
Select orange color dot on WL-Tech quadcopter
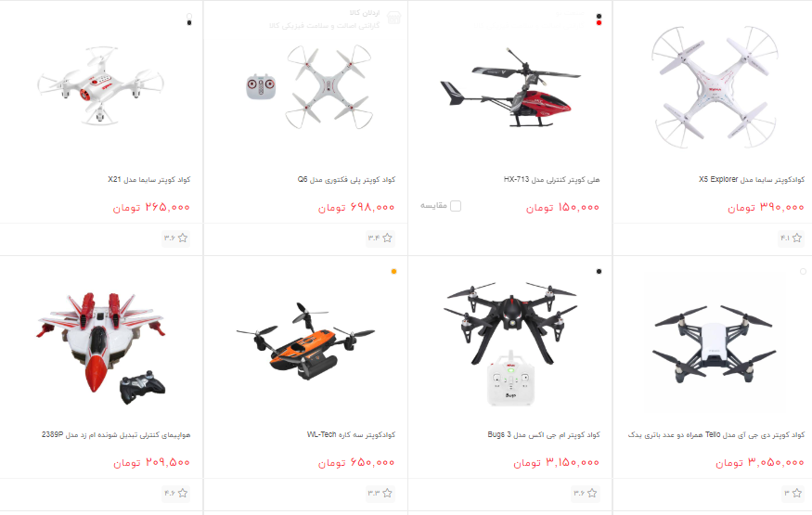click(x=394, y=272)
